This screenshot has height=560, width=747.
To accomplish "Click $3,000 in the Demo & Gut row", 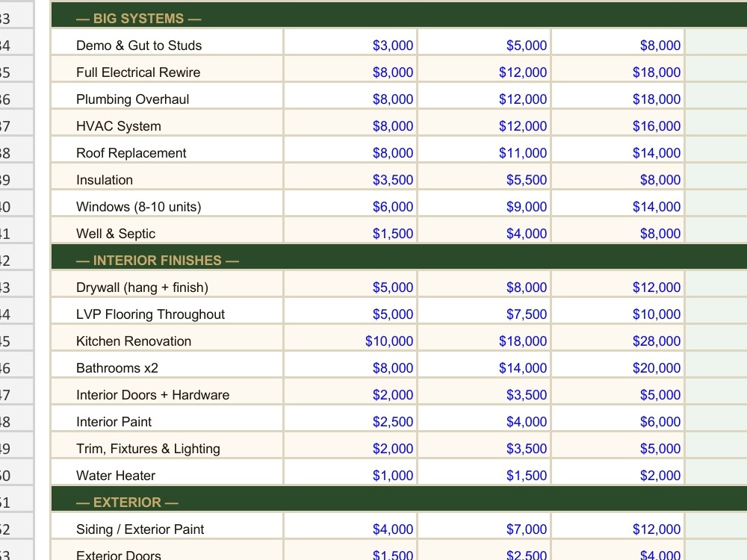I will [x=350, y=42].
